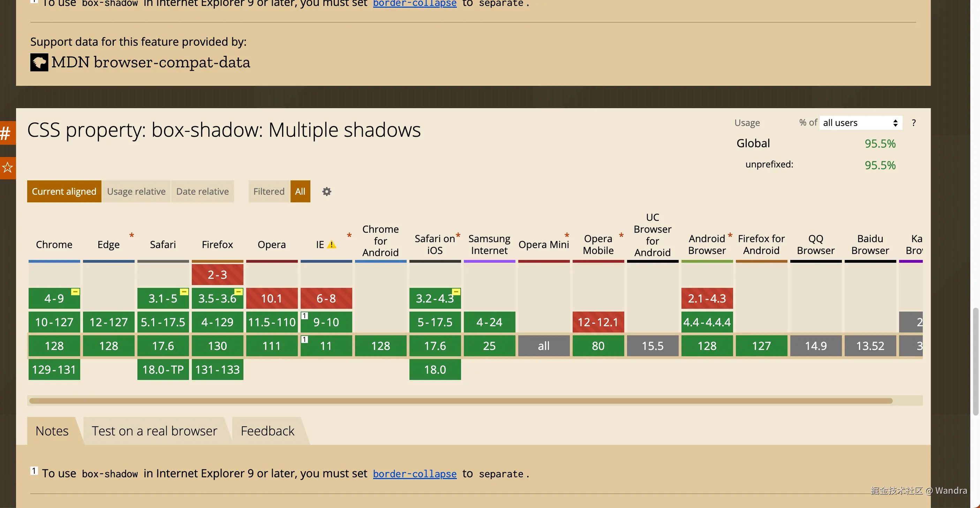Follow the border-collapse link in notes
This screenshot has width=980, height=508.
tap(414, 474)
